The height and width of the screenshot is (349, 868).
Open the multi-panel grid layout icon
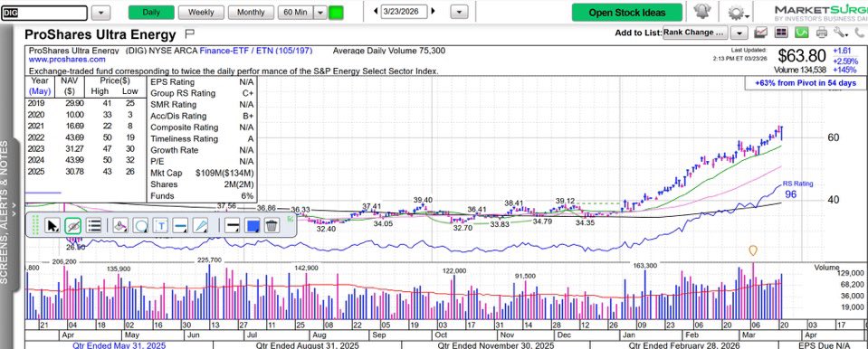tap(781, 33)
